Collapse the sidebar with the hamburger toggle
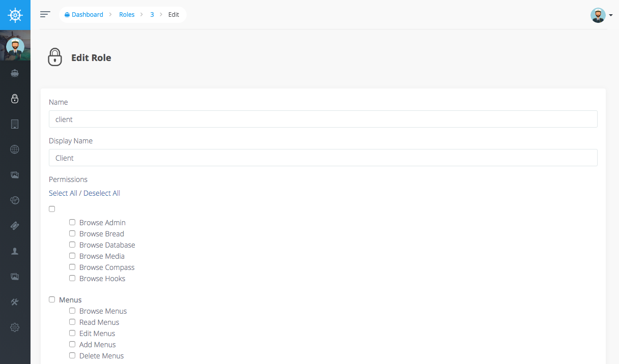The image size is (619, 364). pyautogui.click(x=45, y=14)
